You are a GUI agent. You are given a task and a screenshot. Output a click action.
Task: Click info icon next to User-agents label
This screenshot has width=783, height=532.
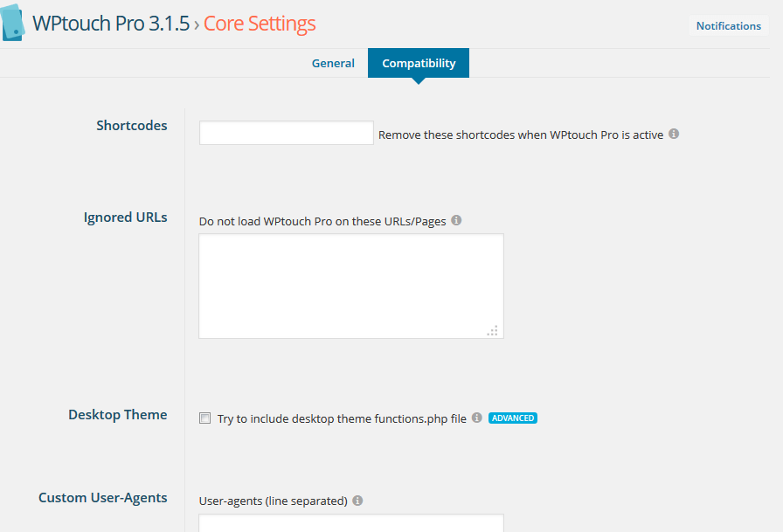(x=357, y=500)
